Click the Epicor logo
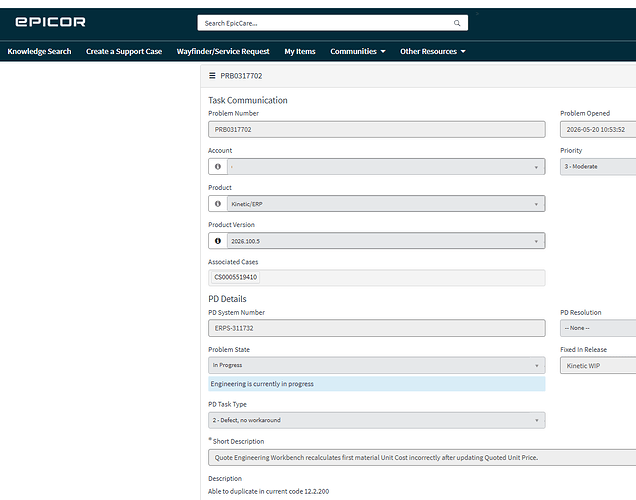The height and width of the screenshot is (500, 636). tap(50, 22)
